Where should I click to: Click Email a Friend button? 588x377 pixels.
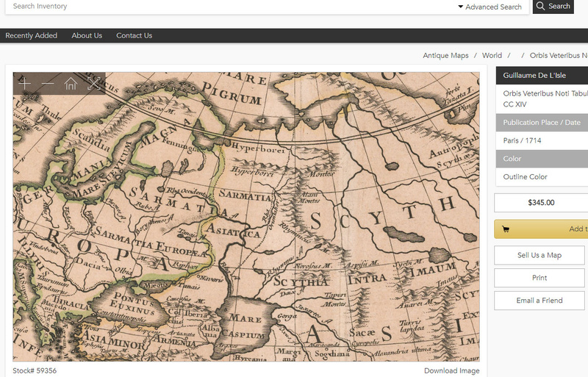tap(539, 301)
